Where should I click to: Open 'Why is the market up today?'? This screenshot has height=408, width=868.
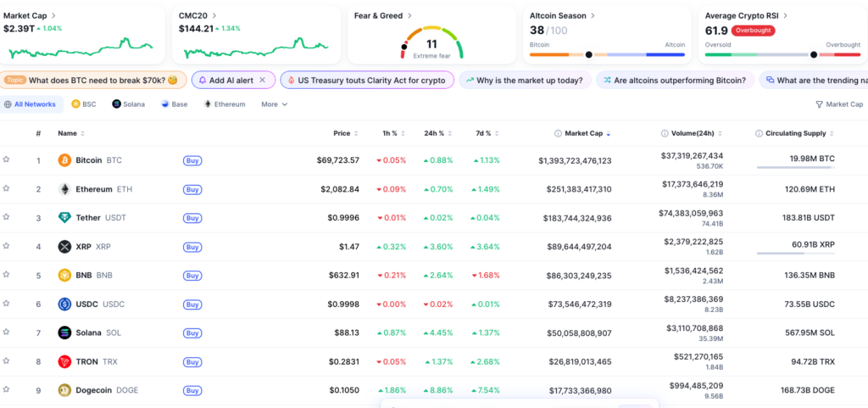coord(524,80)
